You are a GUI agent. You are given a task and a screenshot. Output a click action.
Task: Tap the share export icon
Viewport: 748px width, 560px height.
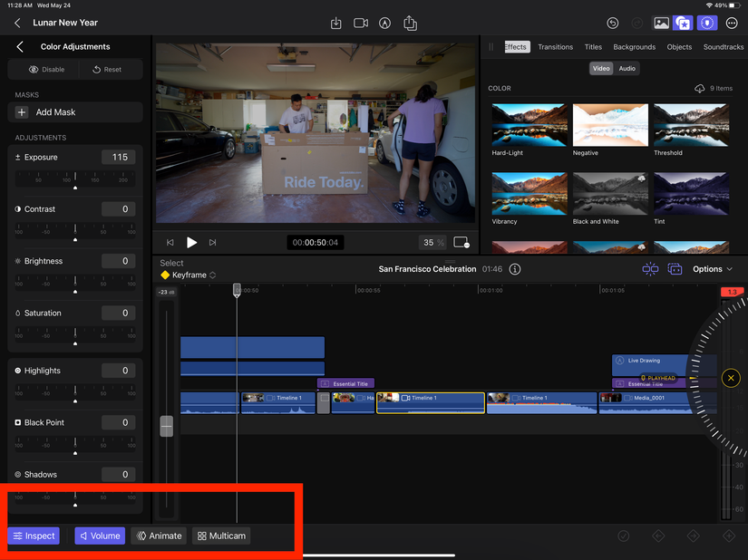coord(410,23)
